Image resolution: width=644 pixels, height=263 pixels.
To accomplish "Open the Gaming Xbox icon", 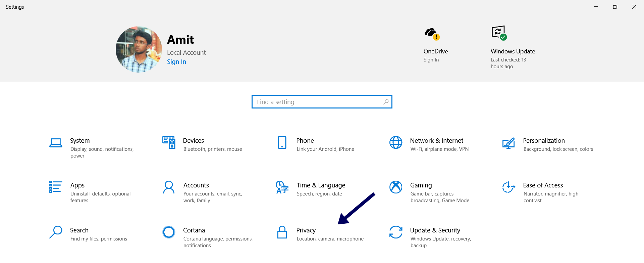I will [396, 187].
